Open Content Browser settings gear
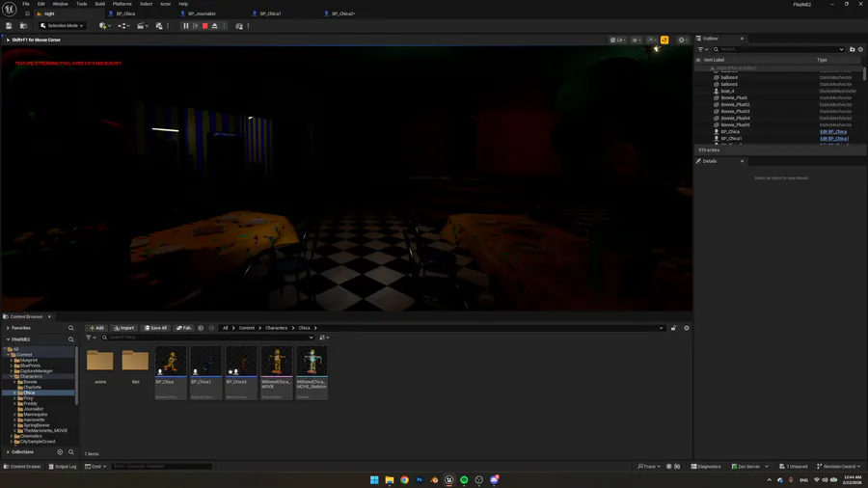This screenshot has height=488, width=868. pyautogui.click(x=687, y=328)
